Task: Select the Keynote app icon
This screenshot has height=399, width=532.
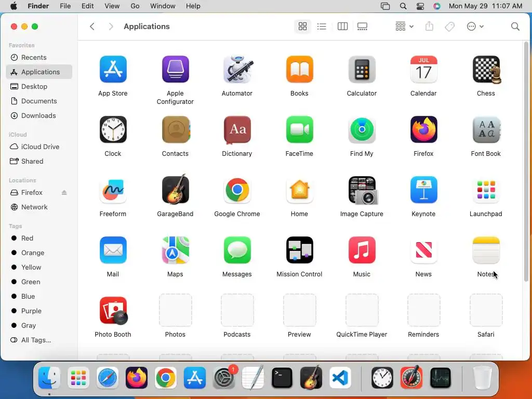Action: click(x=423, y=190)
